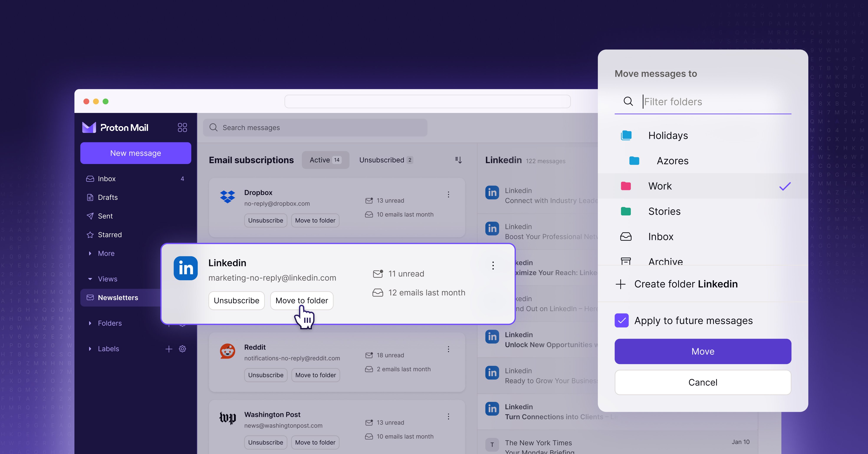Open the Proton apps grid icon

click(182, 128)
